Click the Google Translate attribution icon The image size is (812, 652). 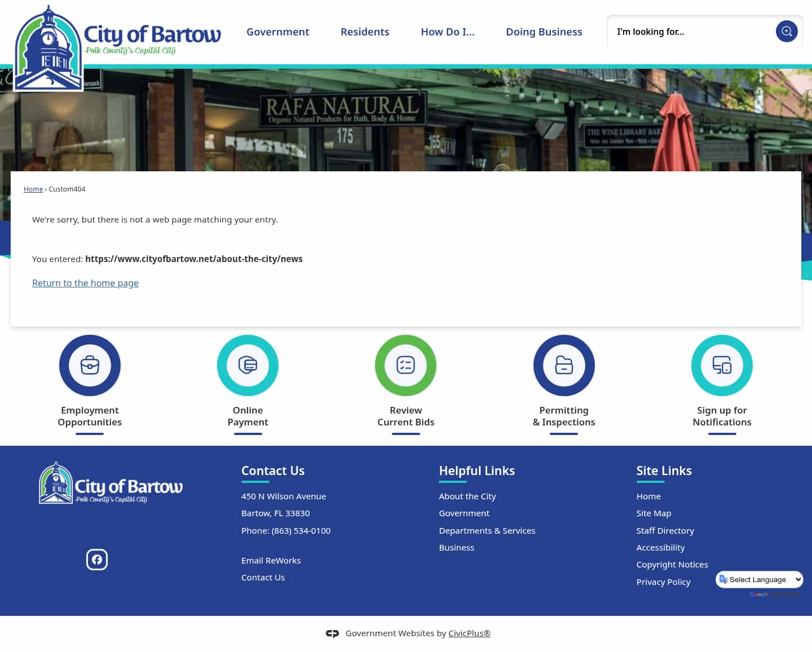pos(758,594)
